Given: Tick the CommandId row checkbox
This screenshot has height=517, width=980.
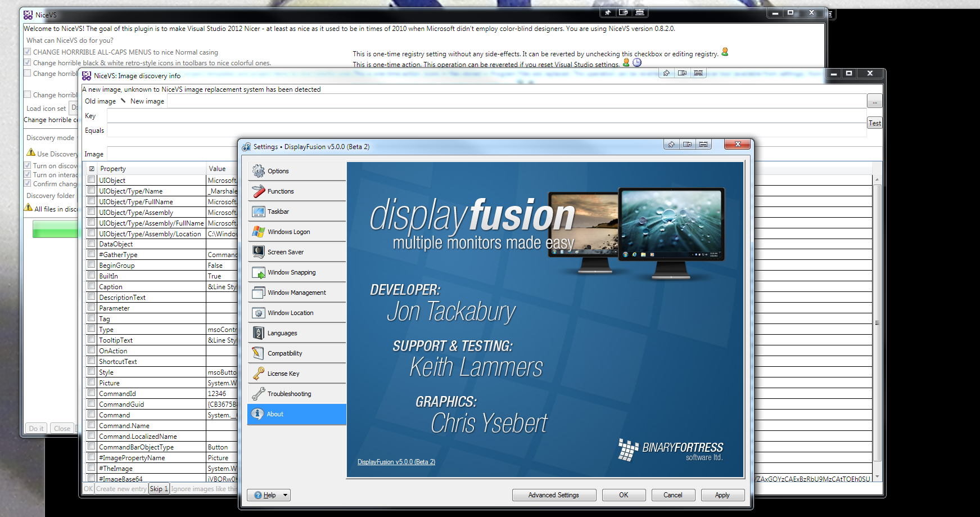Looking at the screenshot, I should 91,393.
